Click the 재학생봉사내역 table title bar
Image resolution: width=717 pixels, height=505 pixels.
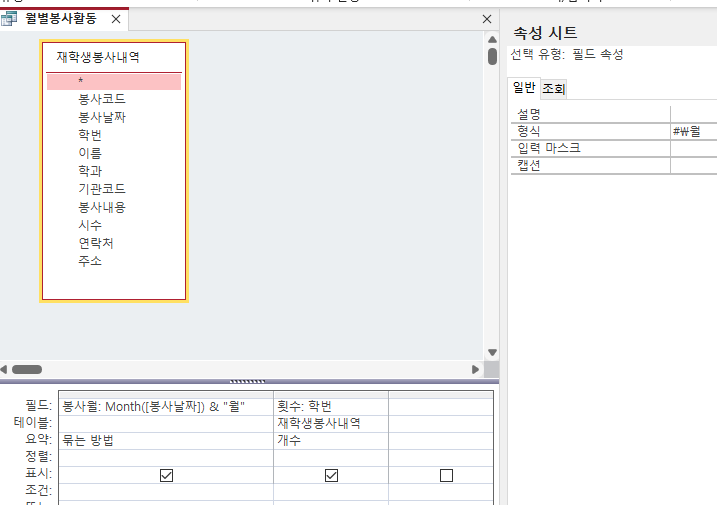coord(113,57)
